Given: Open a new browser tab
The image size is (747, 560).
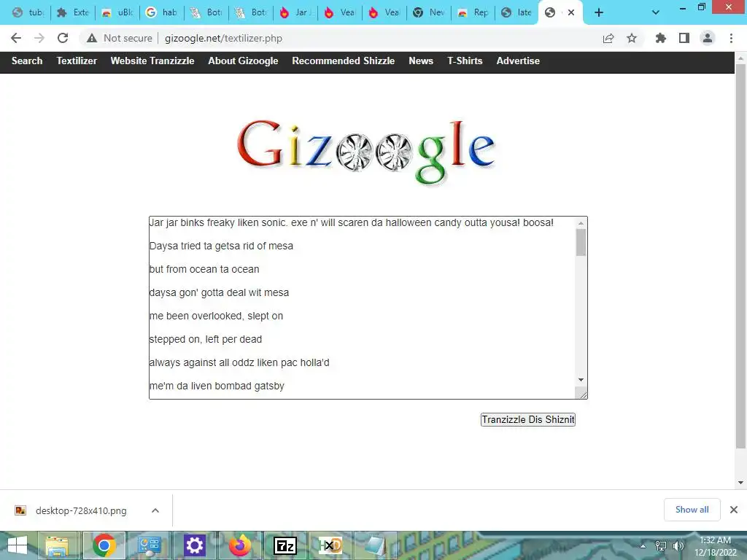Looking at the screenshot, I should click(x=599, y=12).
